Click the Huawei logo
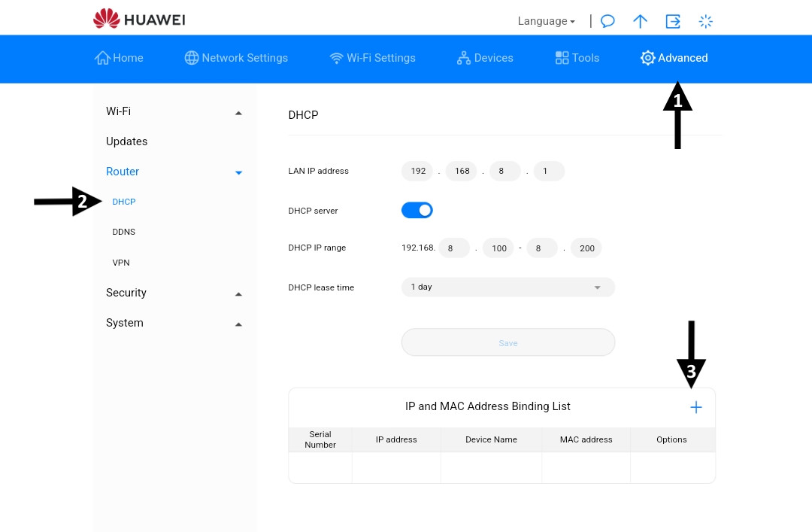 point(139,19)
